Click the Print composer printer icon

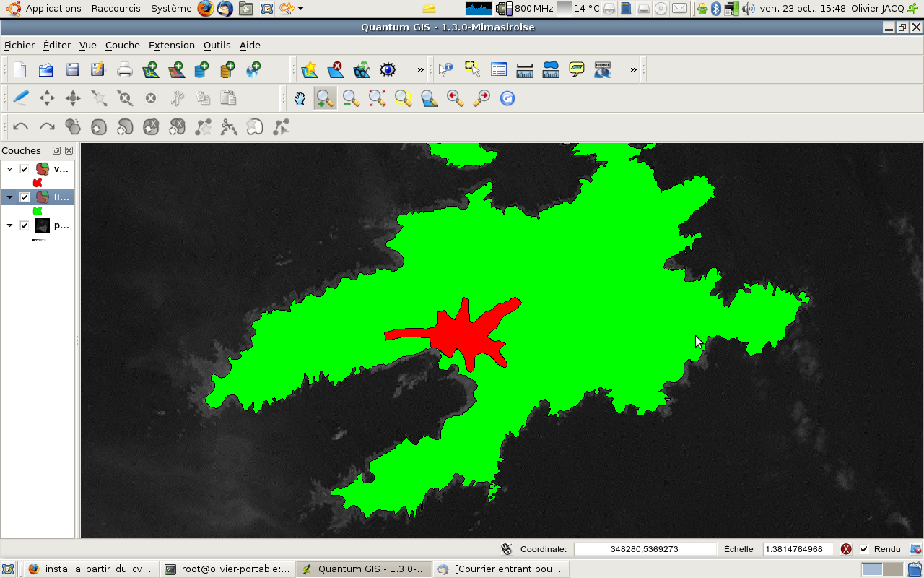(x=125, y=69)
